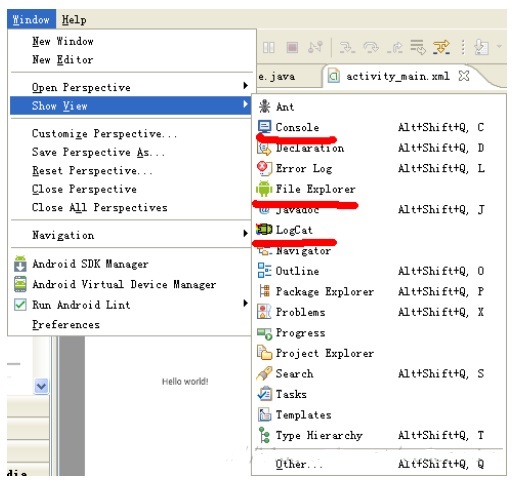
Task: Click Run Android Lint checkmark icon
Action: tap(20, 304)
